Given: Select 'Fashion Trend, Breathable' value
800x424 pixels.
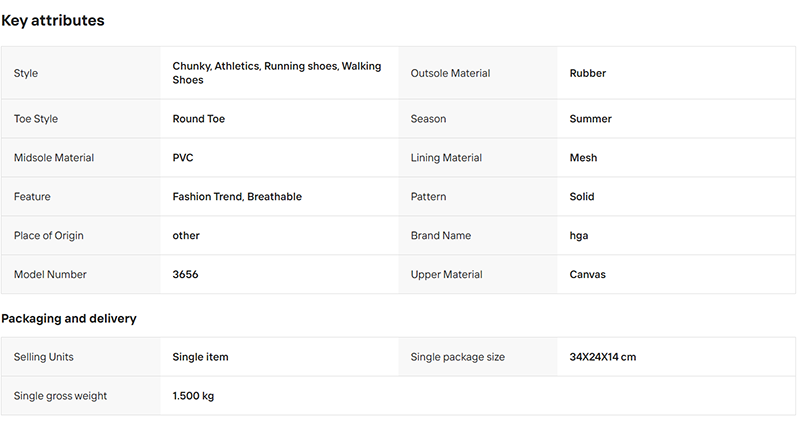Looking at the screenshot, I should click(x=237, y=196).
